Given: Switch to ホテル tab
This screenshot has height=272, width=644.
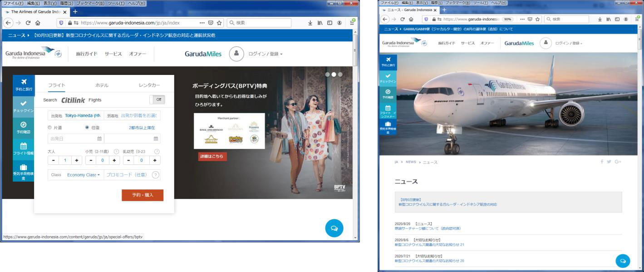Looking at the screenshot, I should point(102,85).
